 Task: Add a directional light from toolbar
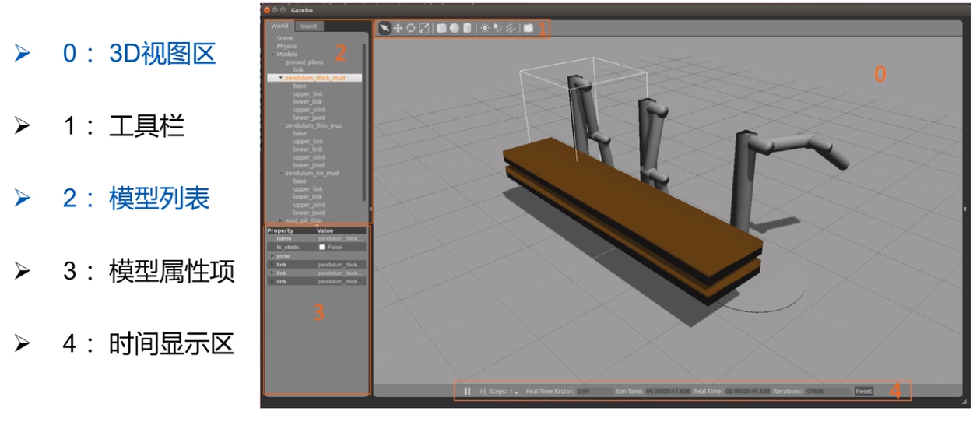coord(511,28)
